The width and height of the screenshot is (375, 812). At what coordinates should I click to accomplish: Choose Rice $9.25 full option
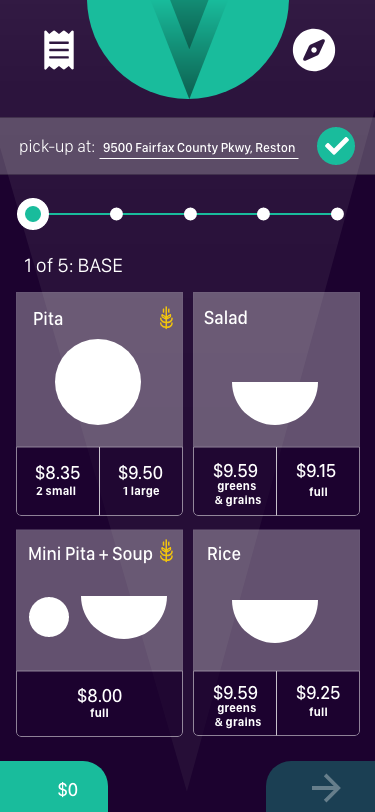pyautogui.click(x=318, y=703)
